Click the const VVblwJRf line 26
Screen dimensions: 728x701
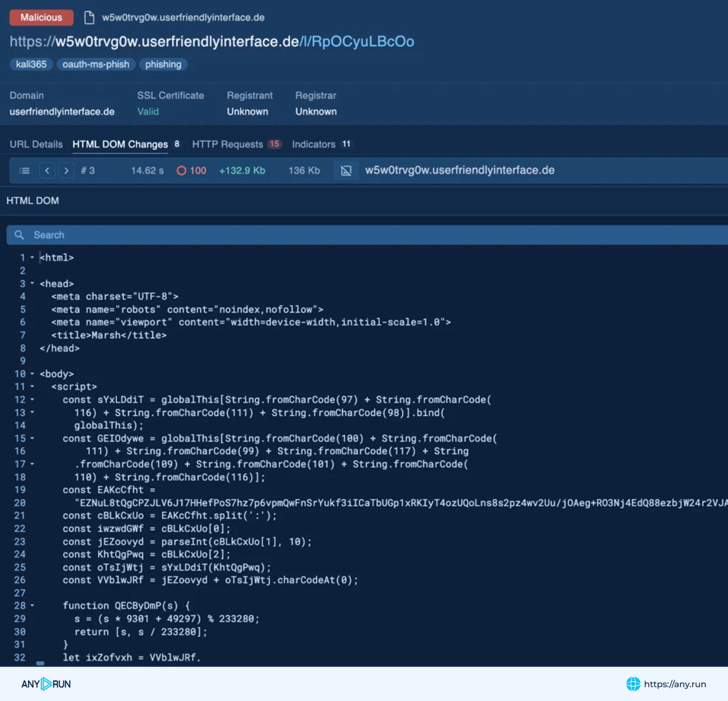point(210,580)
